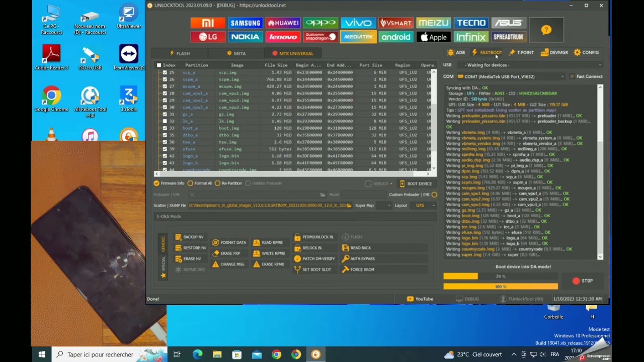Uncheck the boot_a partition row 33
Viewport: 644px width, 362px height.
coord(165,128)
